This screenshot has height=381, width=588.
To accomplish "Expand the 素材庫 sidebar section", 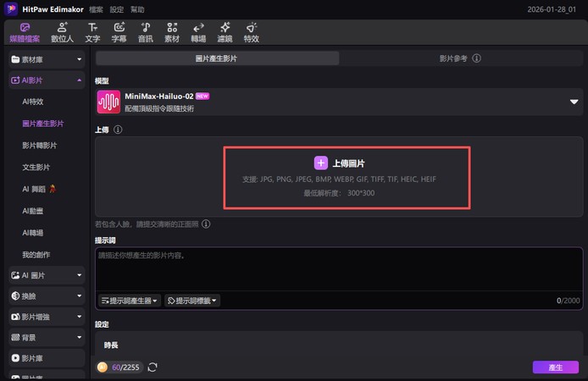I will coord(47,59).
